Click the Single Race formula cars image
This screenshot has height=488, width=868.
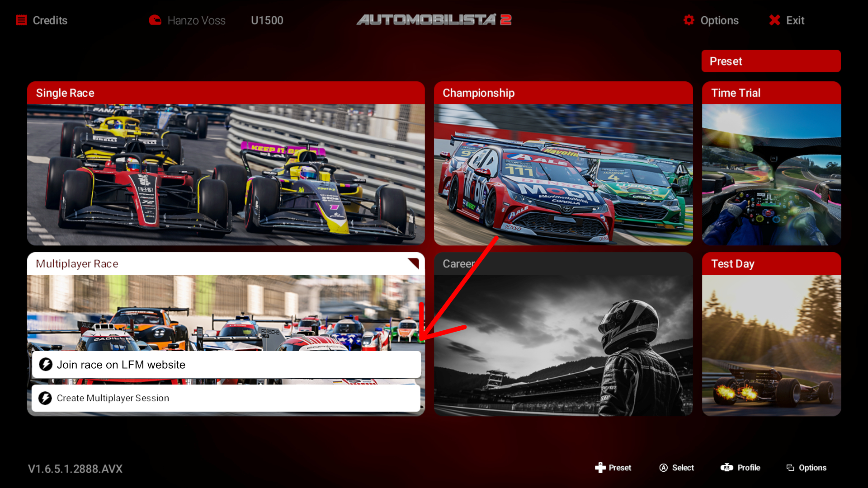pos(226,175)
